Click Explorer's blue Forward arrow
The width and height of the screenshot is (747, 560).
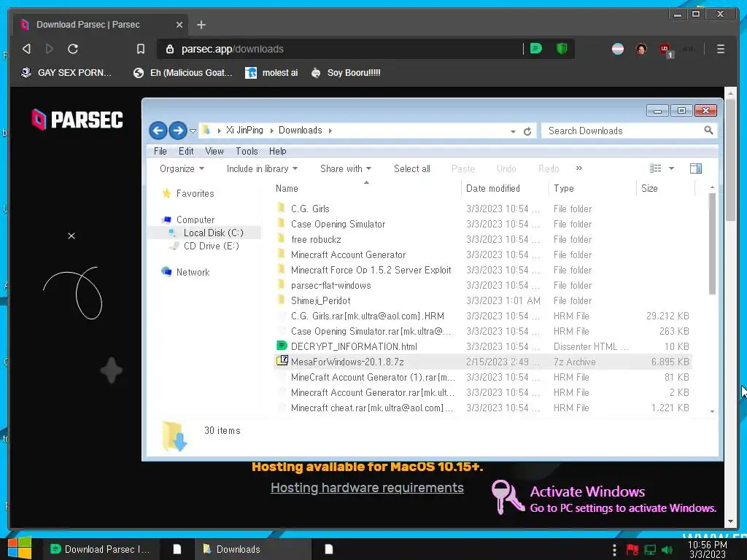(178, 130)
